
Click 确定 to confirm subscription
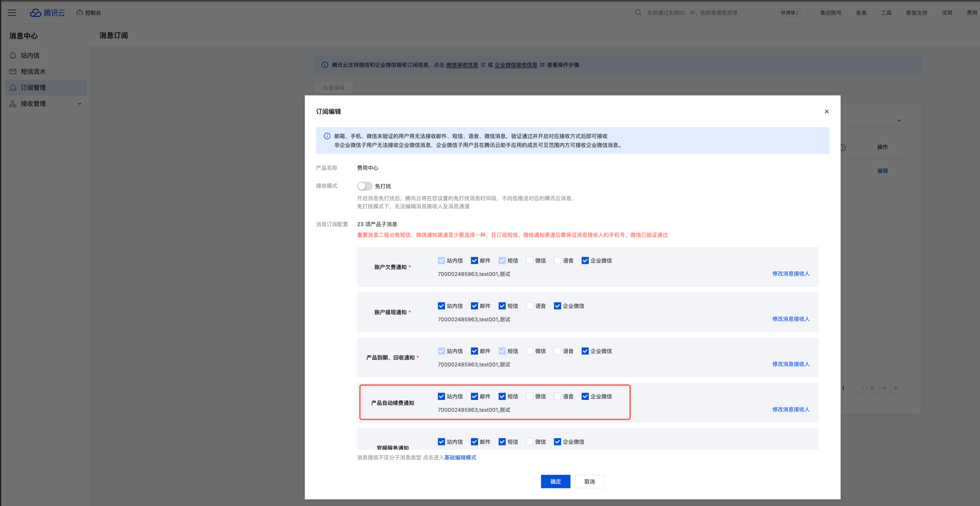click(555, 481)
